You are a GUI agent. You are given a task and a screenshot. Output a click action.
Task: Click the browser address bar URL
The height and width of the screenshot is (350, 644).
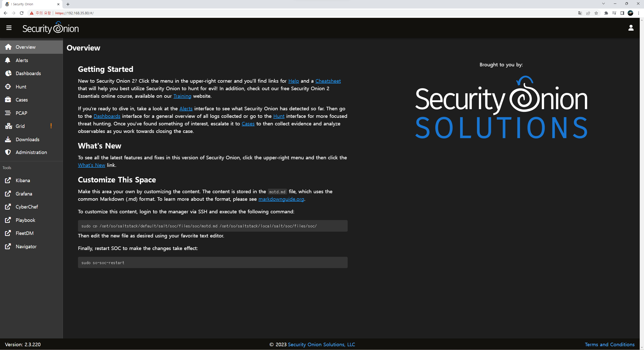click(x=74, y=13)
